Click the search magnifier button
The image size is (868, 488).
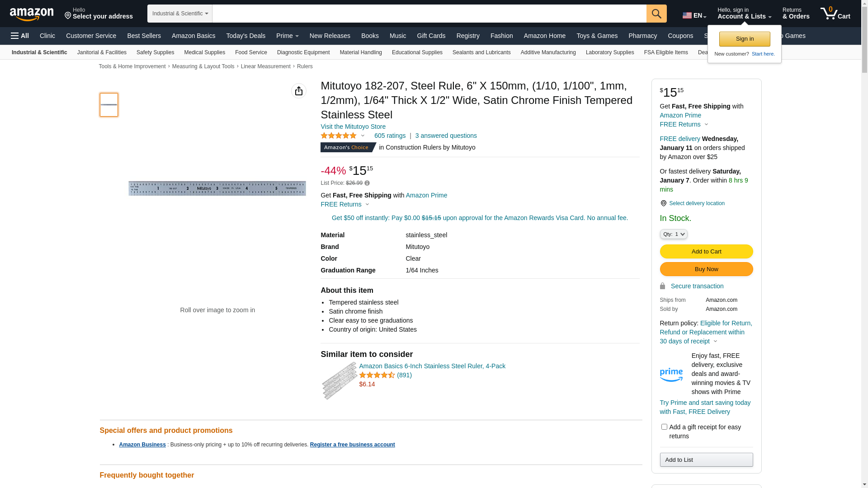click(x=656, y=14)
